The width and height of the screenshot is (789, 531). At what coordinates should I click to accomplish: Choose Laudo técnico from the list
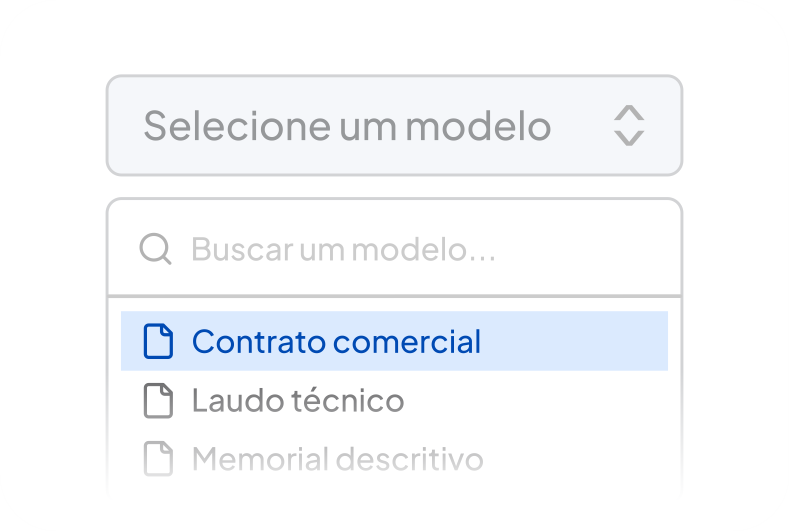[x=394, y=401]
